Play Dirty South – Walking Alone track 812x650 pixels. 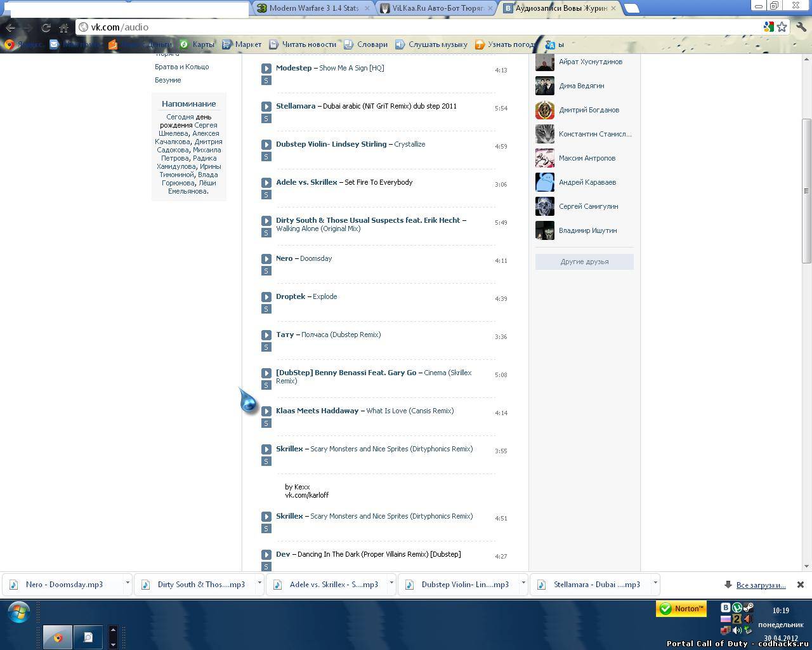(266, 221)
